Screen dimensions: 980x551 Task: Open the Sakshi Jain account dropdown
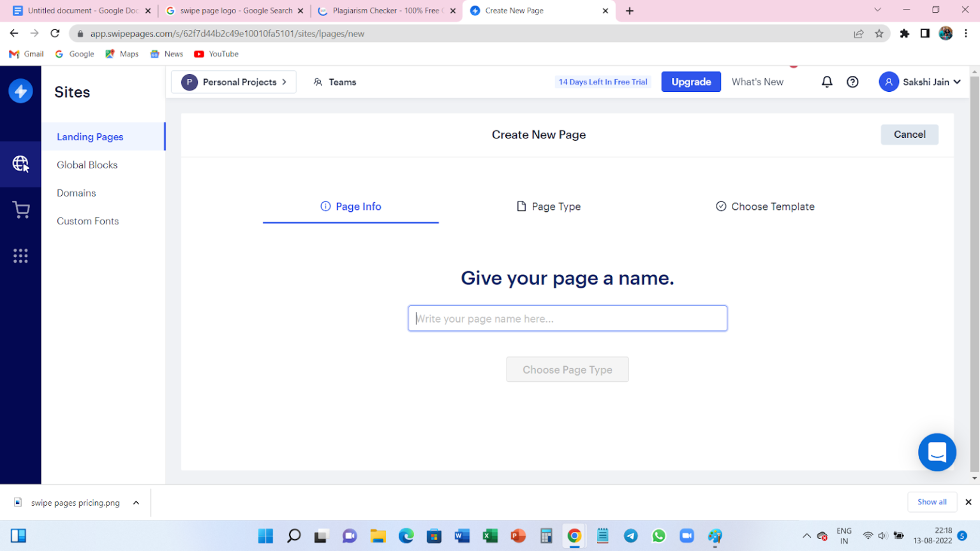point(920,82)
